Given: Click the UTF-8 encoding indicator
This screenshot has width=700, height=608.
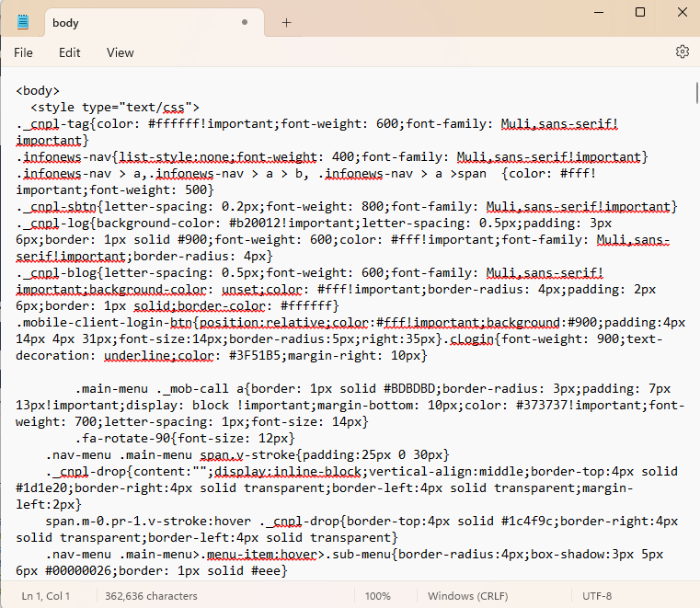Looking at the screenshot, I should pyautogui.click(x=597, y=596).
